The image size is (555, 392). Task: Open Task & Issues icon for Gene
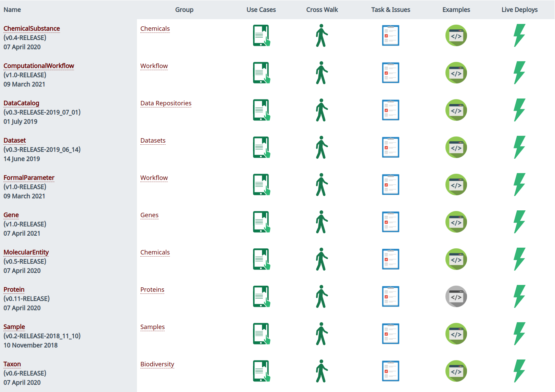(391, 222)
